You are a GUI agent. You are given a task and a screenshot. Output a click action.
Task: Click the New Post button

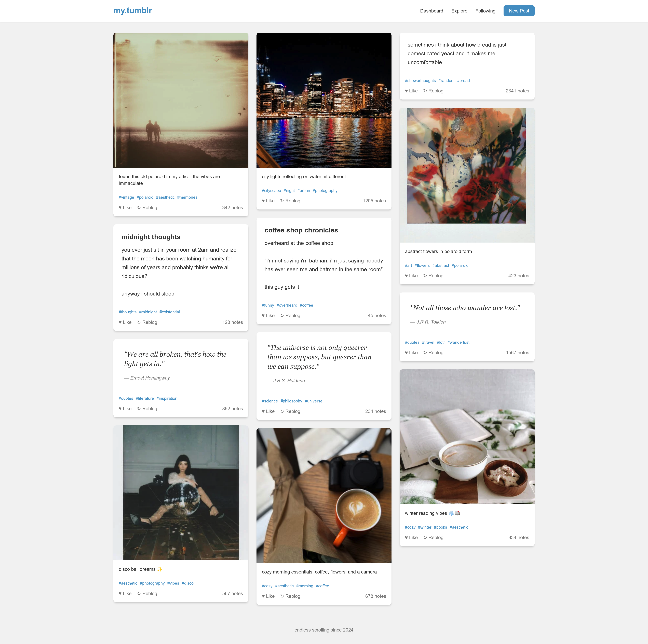pyautogui.click(x=519, y=11)
